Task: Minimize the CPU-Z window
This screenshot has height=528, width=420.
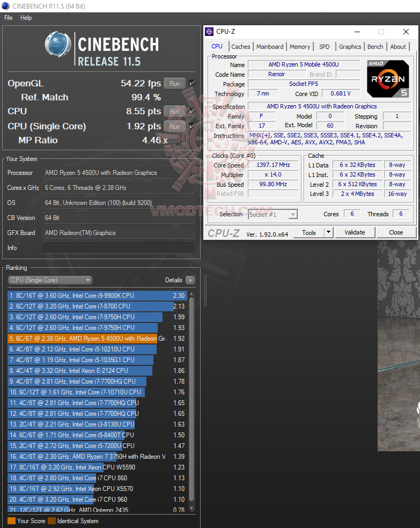Action: [x=357, y=32]
